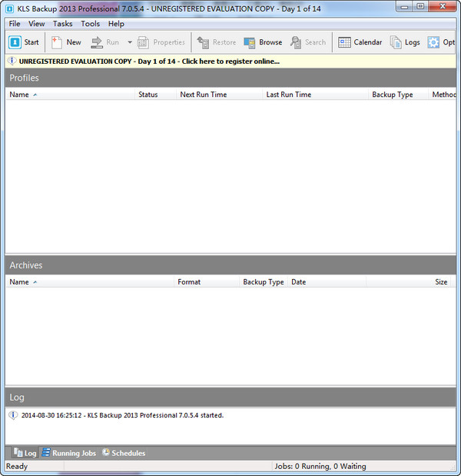Viewport: 461px width, 476px height.
Task: Close the KLS Backup window
Action: pyautogui.click(x=443, y=6)
